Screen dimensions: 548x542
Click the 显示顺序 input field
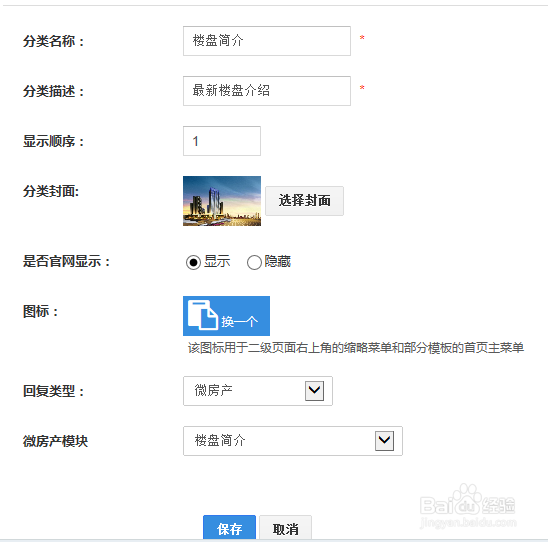(222, 141)
